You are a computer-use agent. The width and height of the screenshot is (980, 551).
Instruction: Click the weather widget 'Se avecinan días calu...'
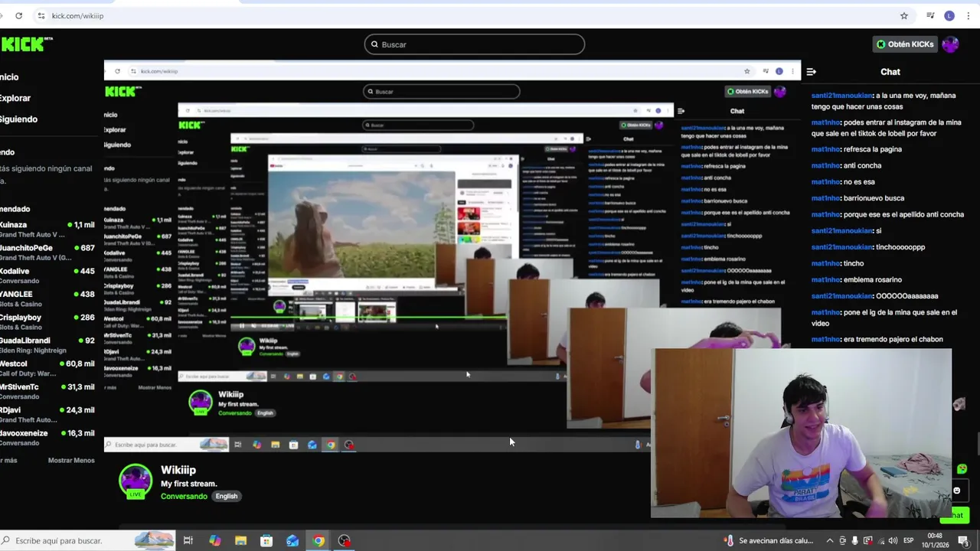tap(769, 541)
